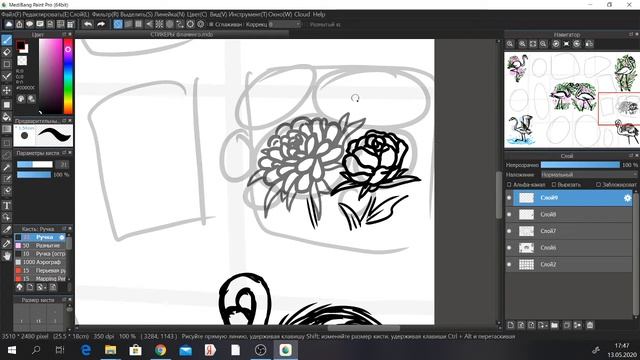The width and height of the screenshot is (640, 360).
Task: Click the transparent color swatch
Action: (x=22, y=61)
